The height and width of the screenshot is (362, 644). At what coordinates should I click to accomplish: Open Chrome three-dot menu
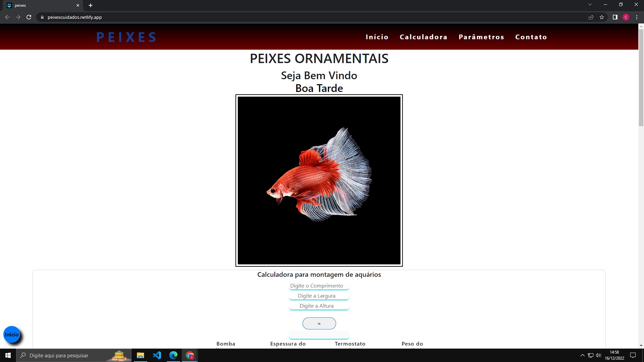tap(637, 17)
